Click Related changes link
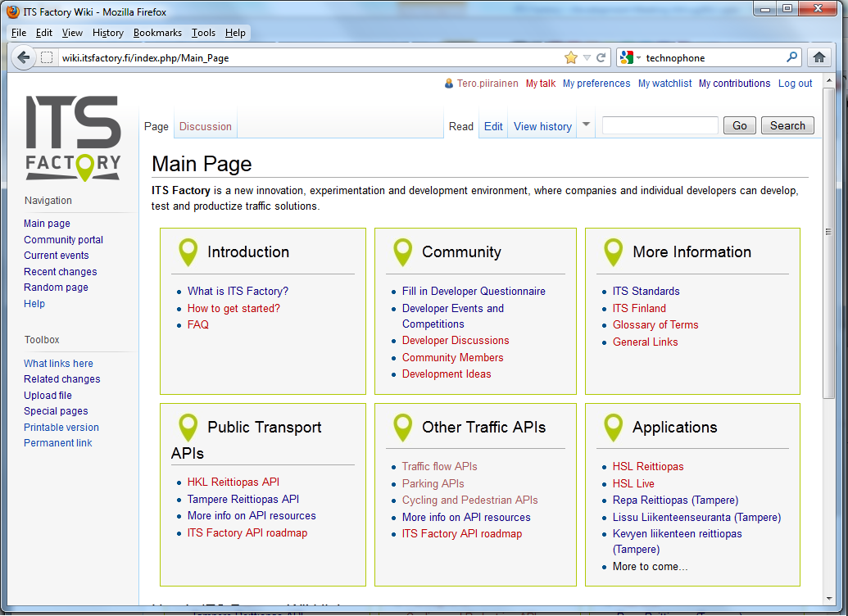Image resolution: width=848 pixels, height=616 pixels. click(x=62, y=379)
